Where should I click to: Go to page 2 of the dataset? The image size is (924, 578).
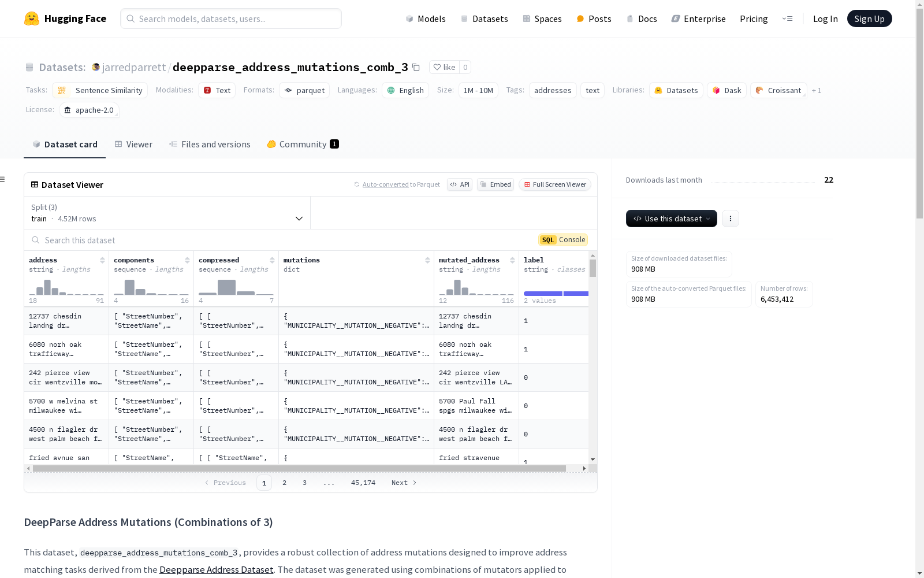point(284,483)
